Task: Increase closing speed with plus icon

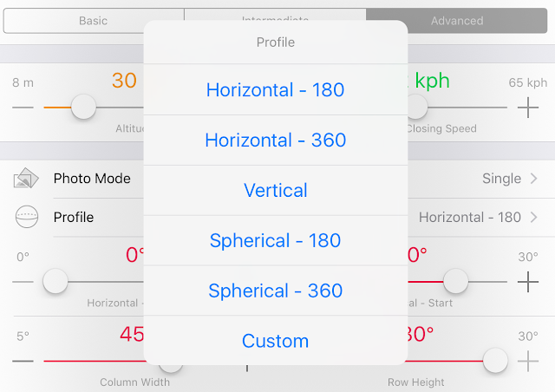Action: [x=528, y=108]
